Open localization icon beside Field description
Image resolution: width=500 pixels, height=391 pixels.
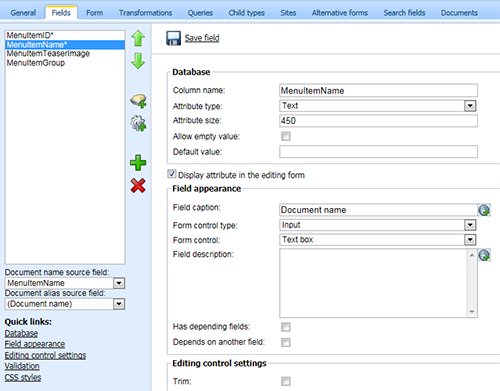(x=484, y=255)
